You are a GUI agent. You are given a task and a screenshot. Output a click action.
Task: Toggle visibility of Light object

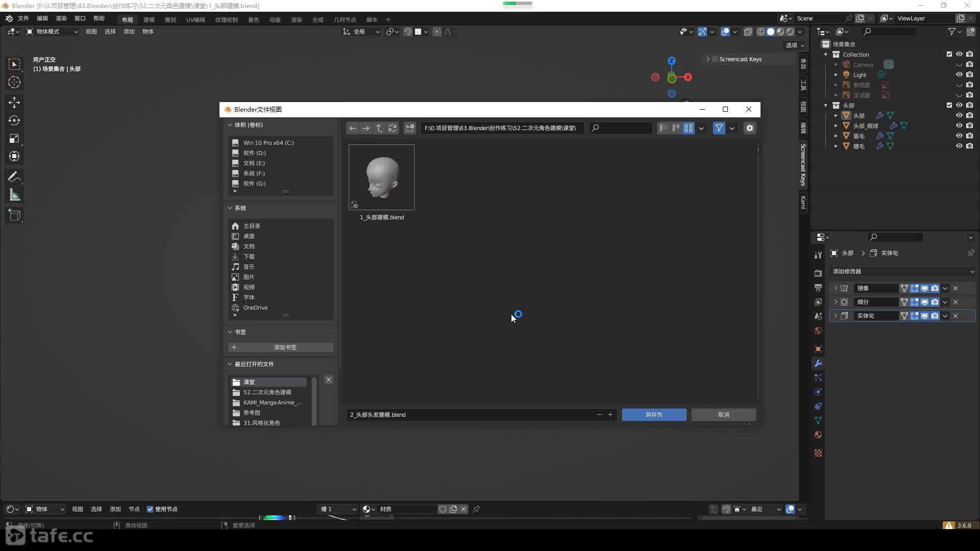[x=959, y=74]
